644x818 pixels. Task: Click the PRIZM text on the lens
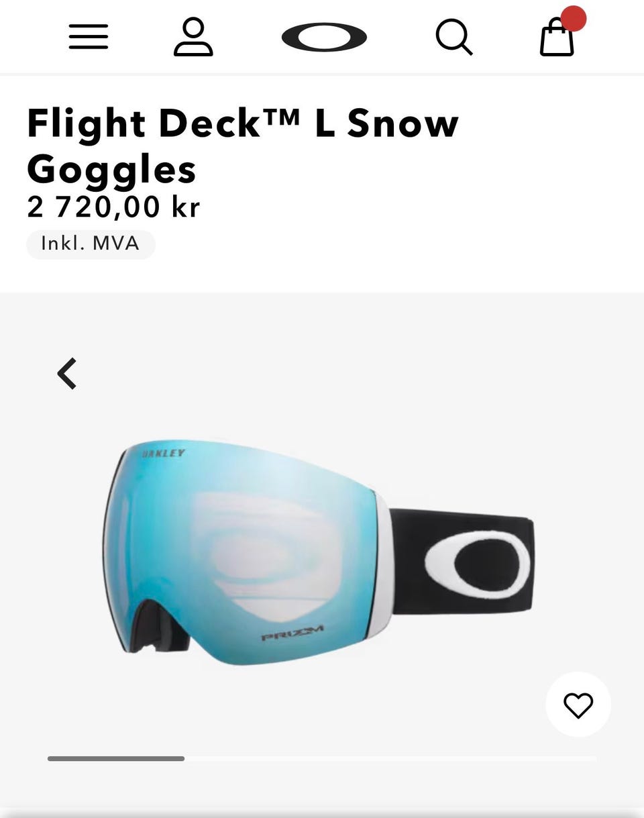tap(292, 633)
